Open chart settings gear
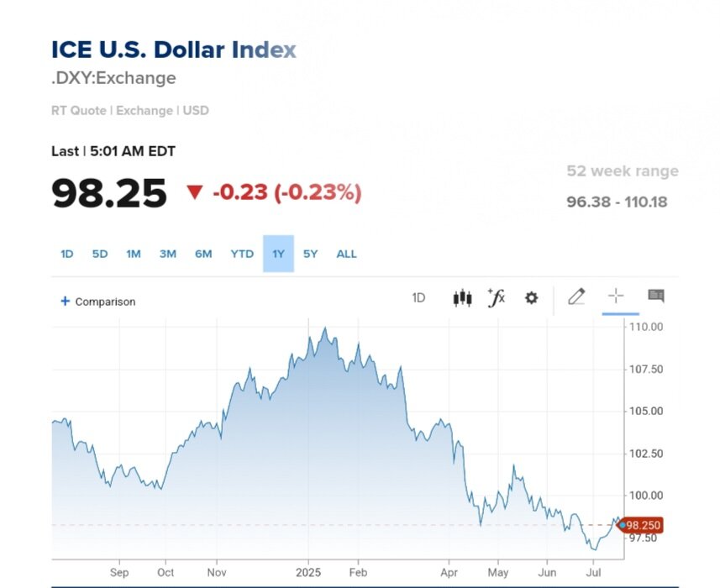Viewport: 720px width, 588px height. point(531,297)
